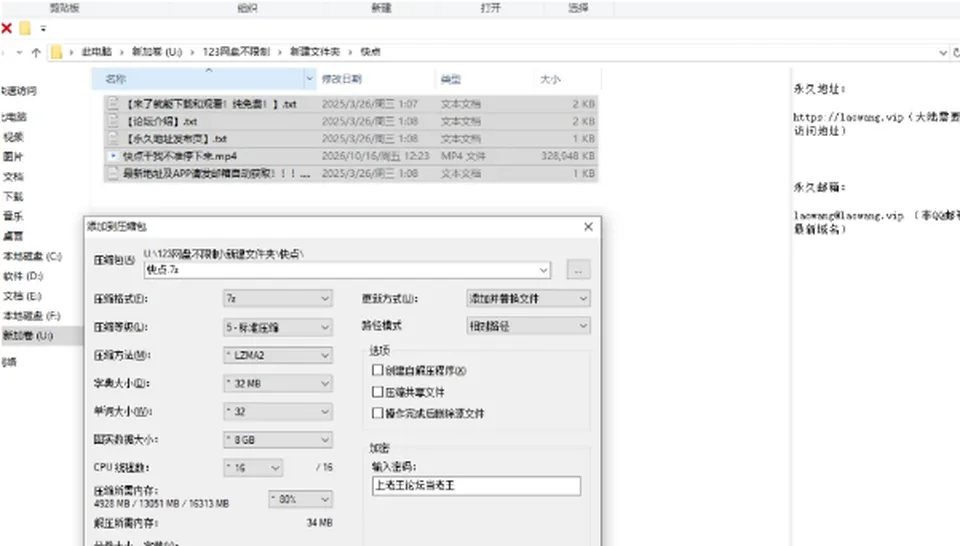
Task: Open the 压缩等级 dropdown showing 5 - 标准压缩
Action: point(278,327)
